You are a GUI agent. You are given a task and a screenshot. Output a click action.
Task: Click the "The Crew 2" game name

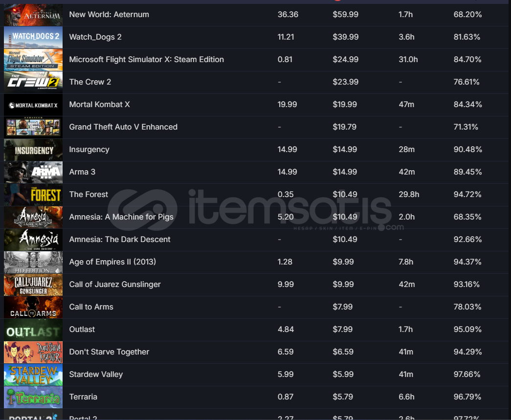(x=90, y=82)
